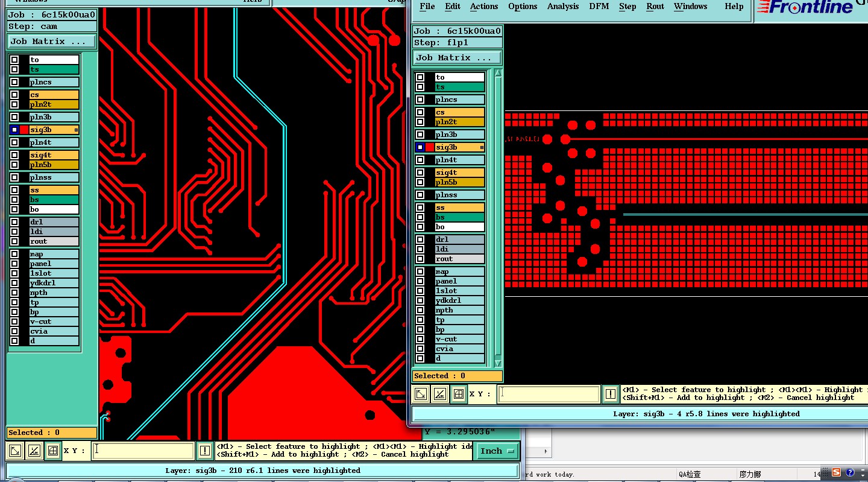Open the Step menu
This screenshot has height=482, width=868.
tap(627, 7)
